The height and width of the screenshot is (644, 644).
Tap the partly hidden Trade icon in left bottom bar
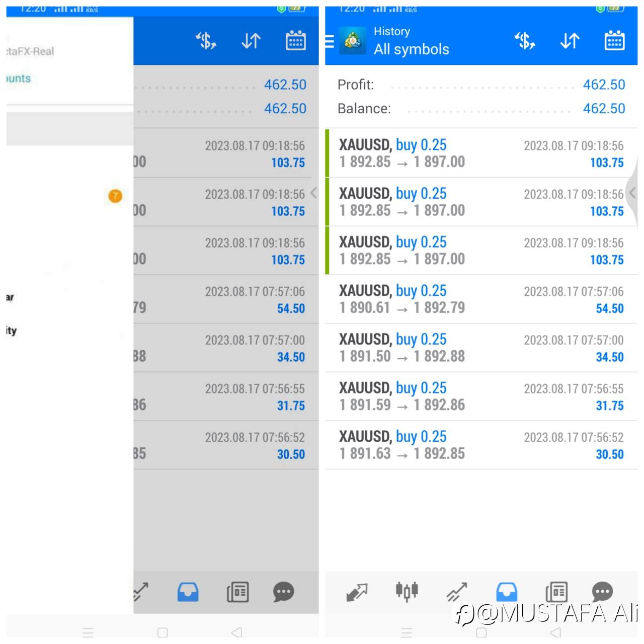click(141, 592)
